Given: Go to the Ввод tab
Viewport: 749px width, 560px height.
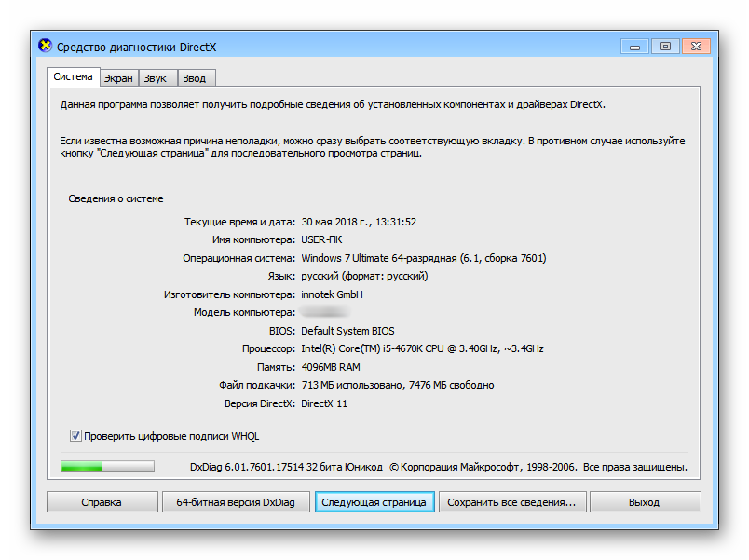Looking at the screenshot, I should click(195, 78).
